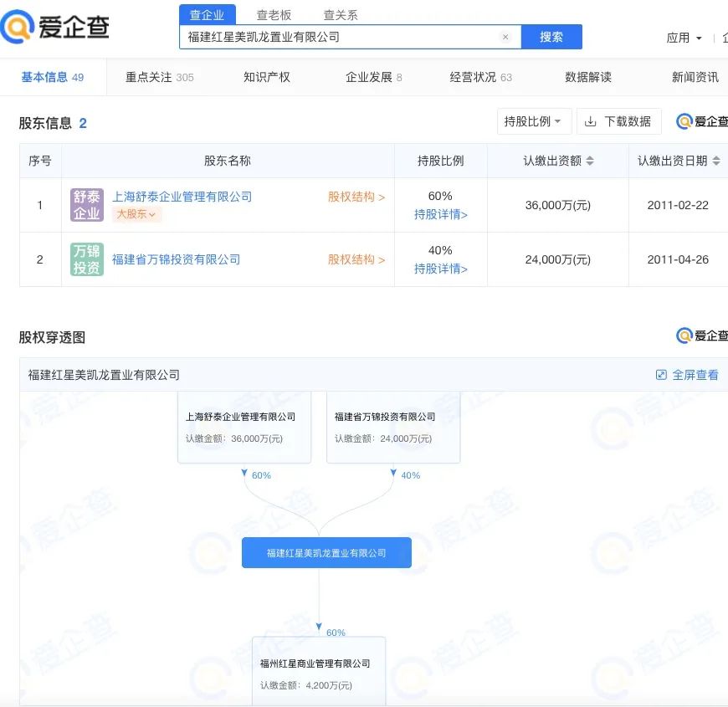This screenshot has height=707, width=728.
Task: Clear the search box with the X icon
Action: point(505,37)
